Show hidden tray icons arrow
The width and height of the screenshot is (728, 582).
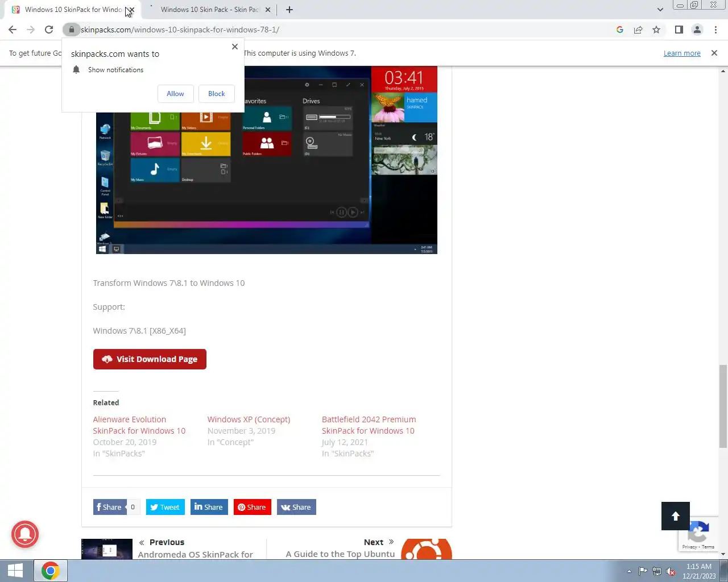(x=629, y=572)
